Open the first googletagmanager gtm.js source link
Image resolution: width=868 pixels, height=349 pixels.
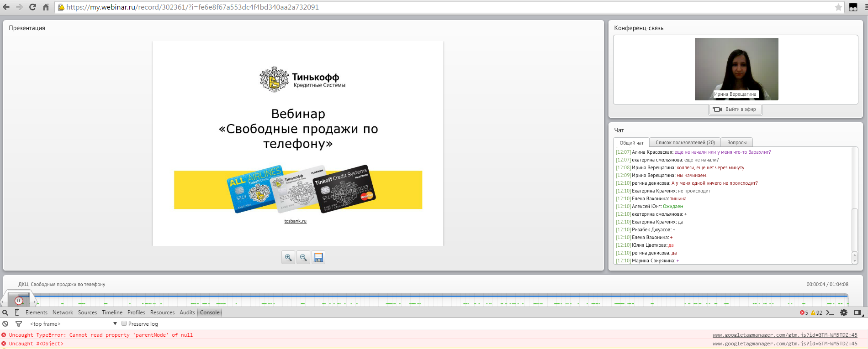[785, 335]
